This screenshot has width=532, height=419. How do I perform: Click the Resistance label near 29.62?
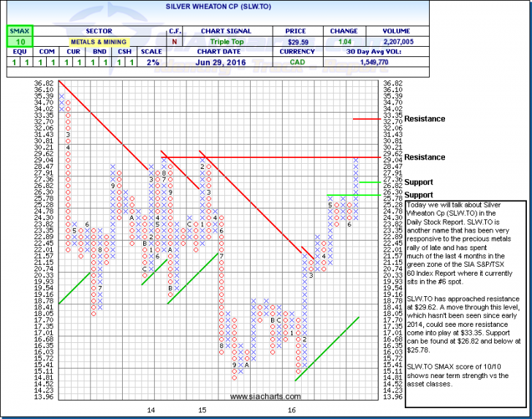pyautogui.click(x=425, y=157)
